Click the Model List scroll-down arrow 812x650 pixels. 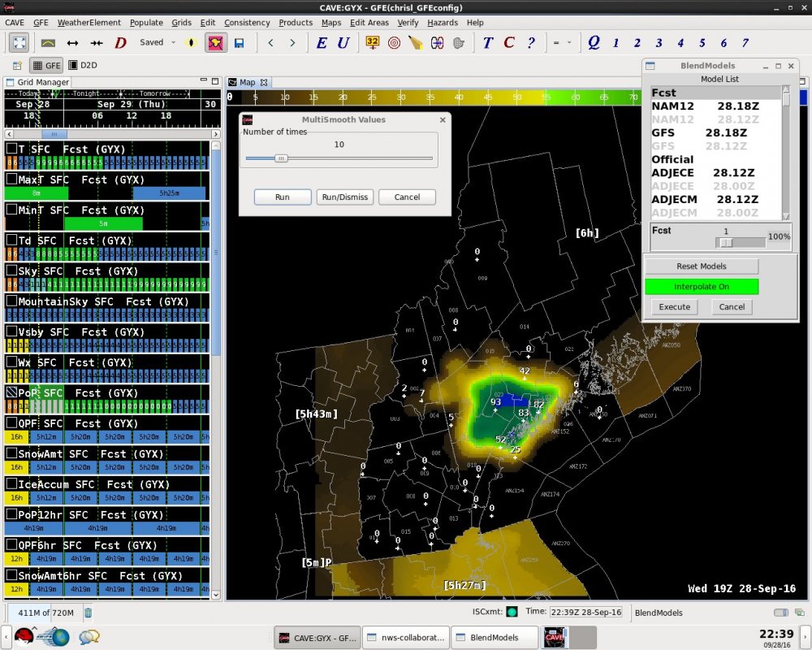point(786,216)
